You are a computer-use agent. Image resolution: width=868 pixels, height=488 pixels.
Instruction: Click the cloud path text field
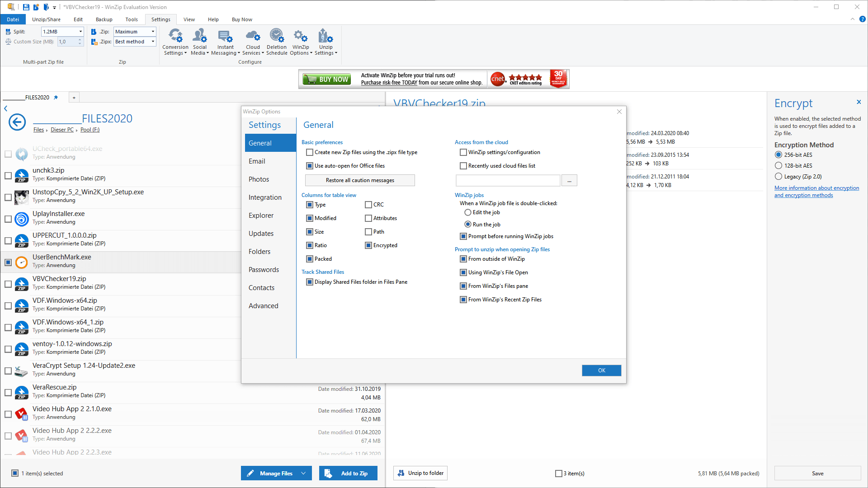(x=508, y=181)
